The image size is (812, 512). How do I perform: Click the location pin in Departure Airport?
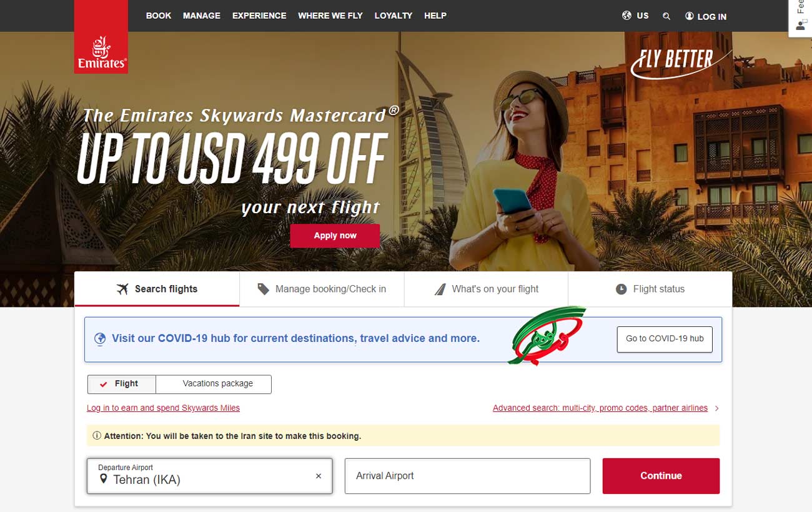click(104, 479)
